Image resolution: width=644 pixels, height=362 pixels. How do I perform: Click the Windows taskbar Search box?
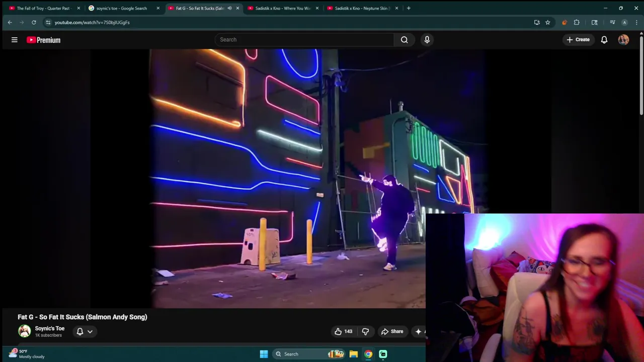pos(309,354)
